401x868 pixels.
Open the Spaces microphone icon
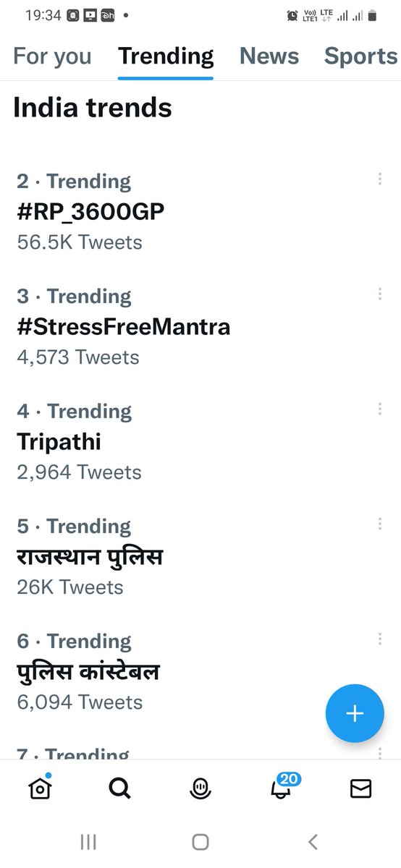[200, 789]
